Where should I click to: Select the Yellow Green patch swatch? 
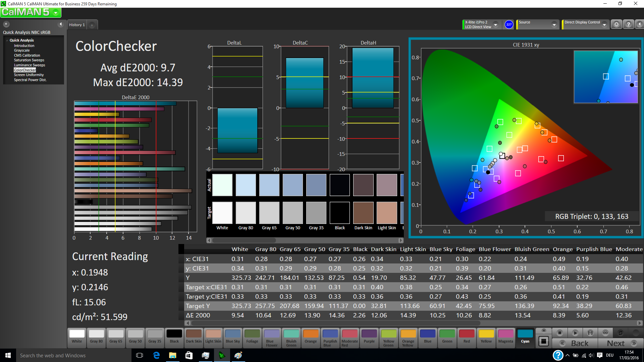[x=388, y=338]
